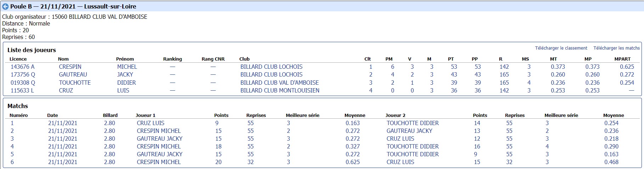Open the Télécharger le classement link
Screen dimensions: 644x169
(561, 48)
